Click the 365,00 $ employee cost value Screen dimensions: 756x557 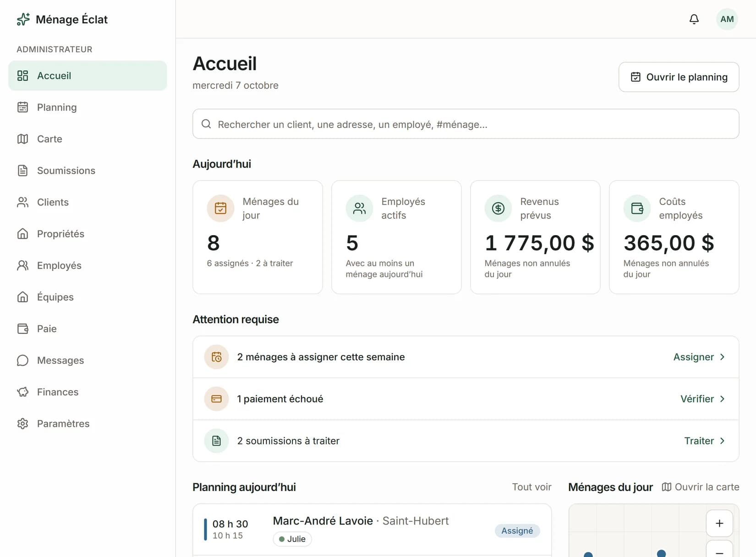[x=668, y=243]
